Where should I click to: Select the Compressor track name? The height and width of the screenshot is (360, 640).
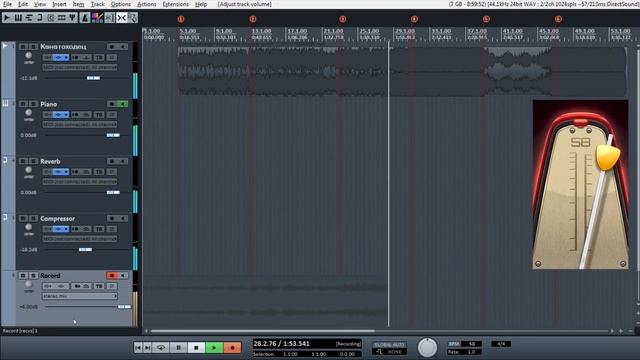tap(58, 218)
